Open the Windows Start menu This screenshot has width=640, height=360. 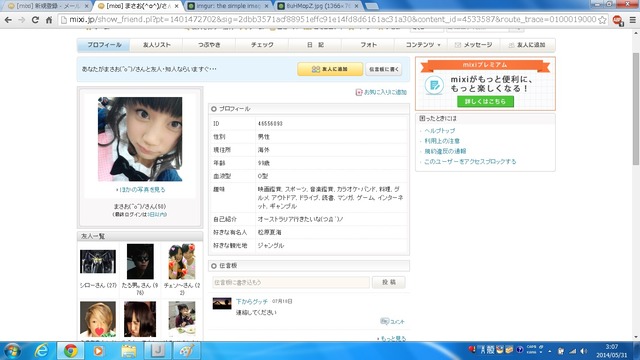(12, 351)
